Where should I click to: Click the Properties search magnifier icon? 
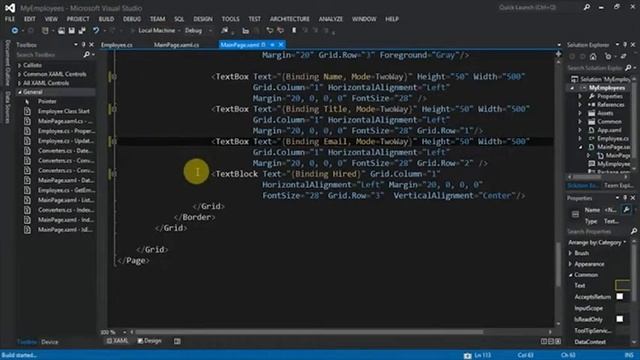click(x=633, y=231)
